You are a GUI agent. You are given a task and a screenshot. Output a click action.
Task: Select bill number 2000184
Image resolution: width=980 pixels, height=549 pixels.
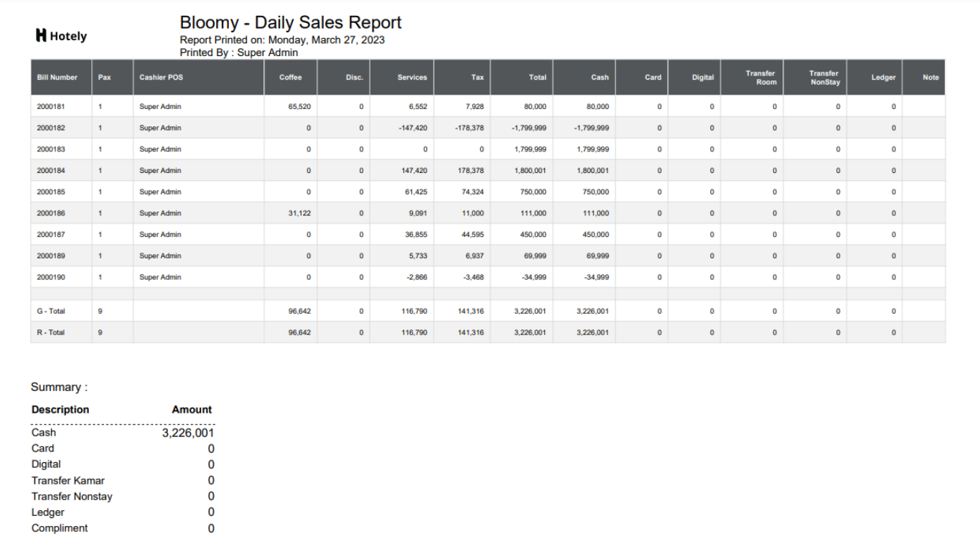coord(51,171)
